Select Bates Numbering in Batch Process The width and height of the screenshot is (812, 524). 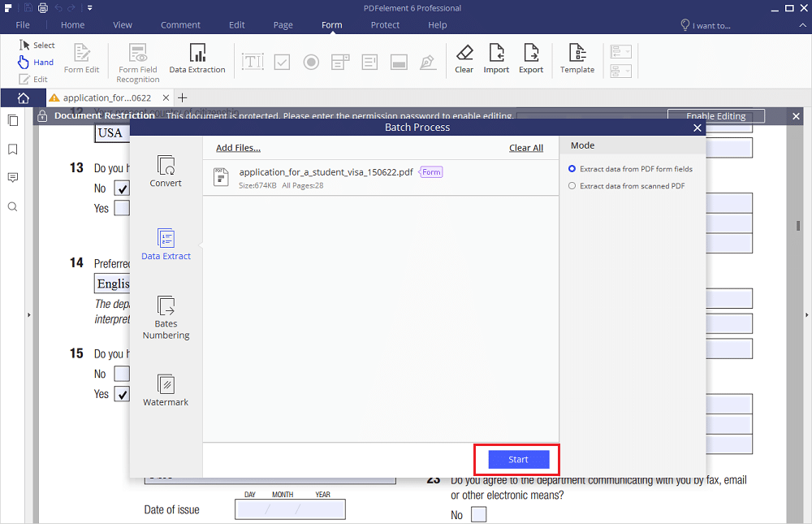(166, 318)
